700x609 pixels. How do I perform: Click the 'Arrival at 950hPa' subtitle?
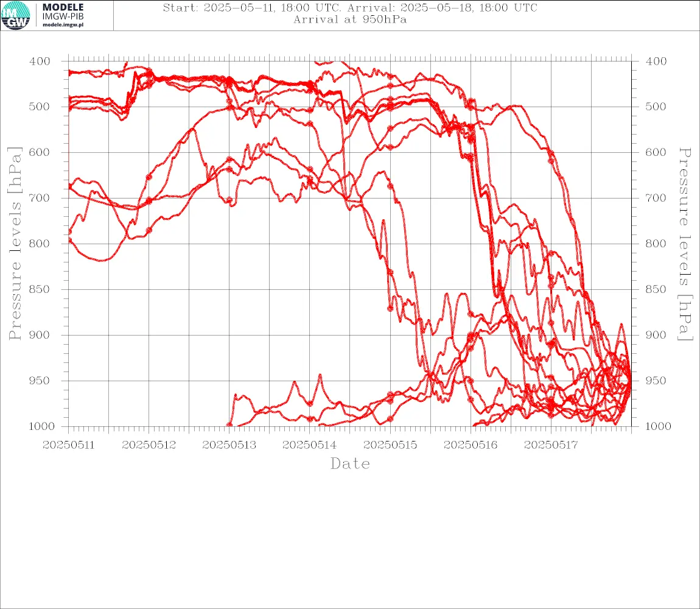pyautogui.click(x=350, y=19)
